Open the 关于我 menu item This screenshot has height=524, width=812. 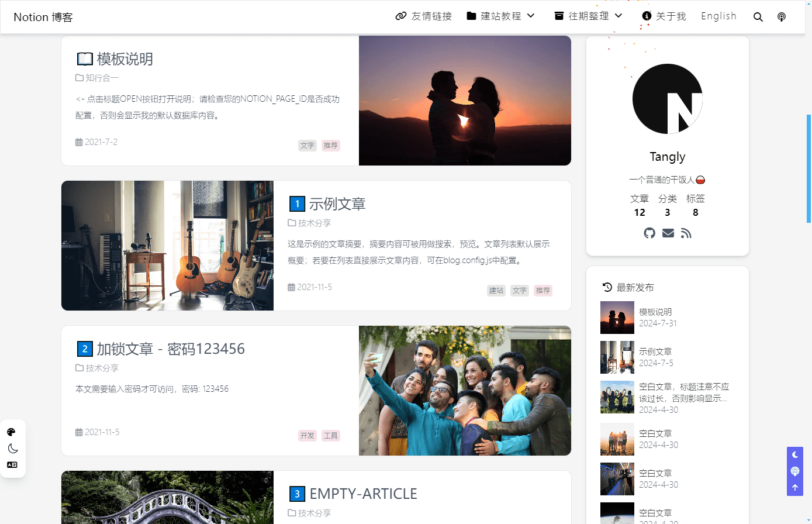coord(664,16)
